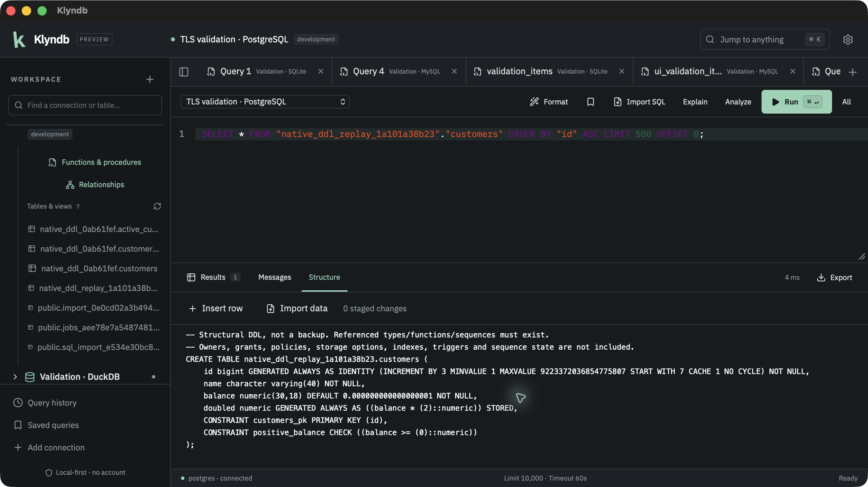Viewport: 868px width, 487px height.
Task: Click the editor resize handle
Action: coord(862,257)
